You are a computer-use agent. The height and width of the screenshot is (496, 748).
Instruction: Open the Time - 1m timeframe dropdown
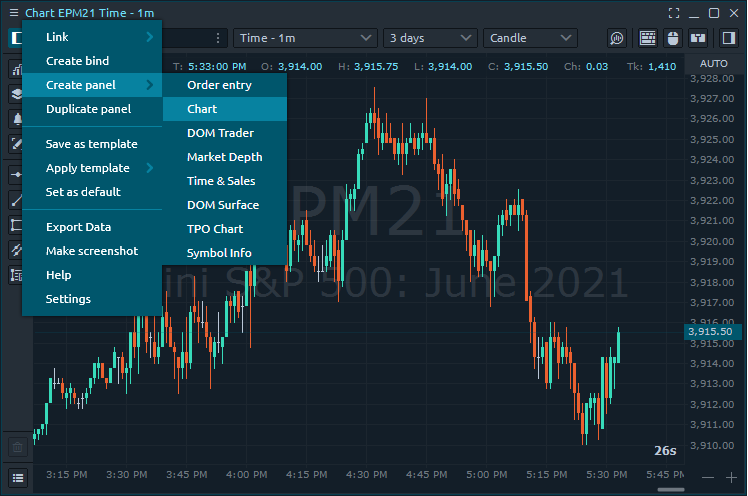[305, 38]
